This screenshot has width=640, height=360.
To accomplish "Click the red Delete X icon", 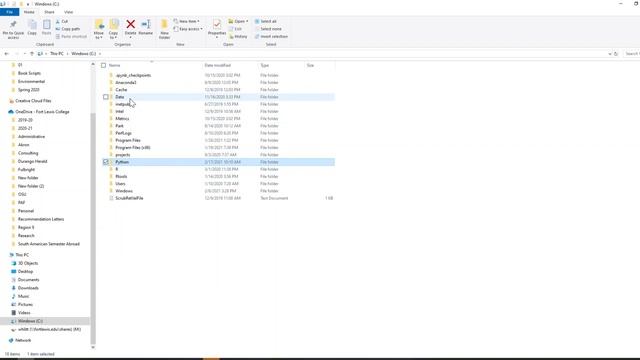I will coord(131,24).
